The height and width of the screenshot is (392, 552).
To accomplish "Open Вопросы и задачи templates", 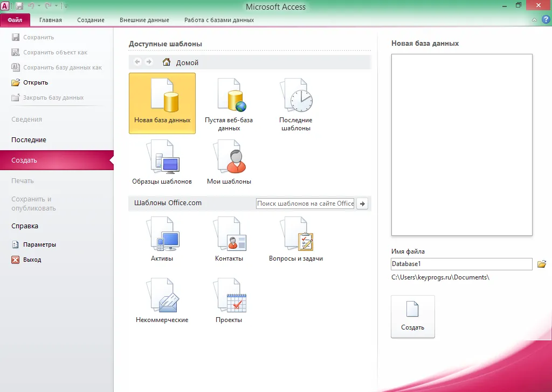I will [x=296, y=239].
